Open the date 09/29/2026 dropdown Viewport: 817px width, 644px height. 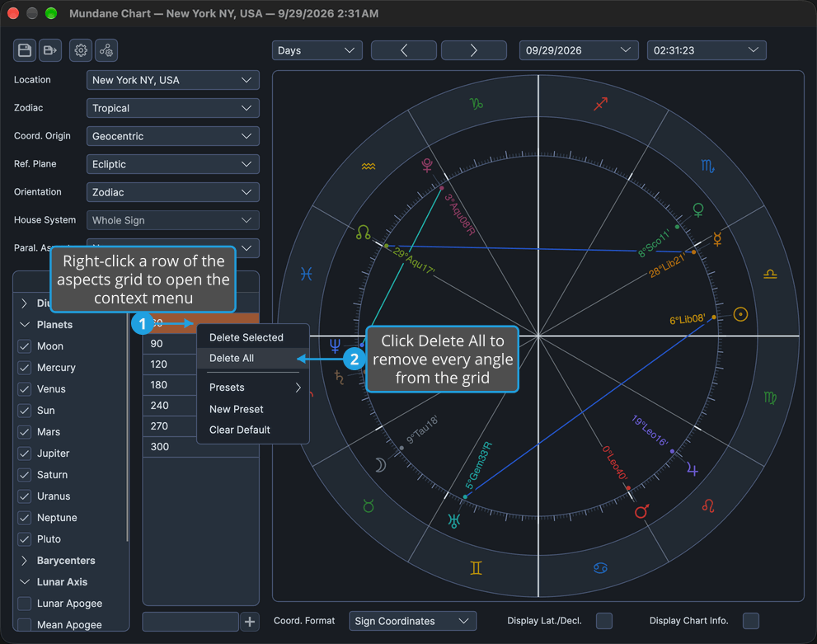[579, 50]
